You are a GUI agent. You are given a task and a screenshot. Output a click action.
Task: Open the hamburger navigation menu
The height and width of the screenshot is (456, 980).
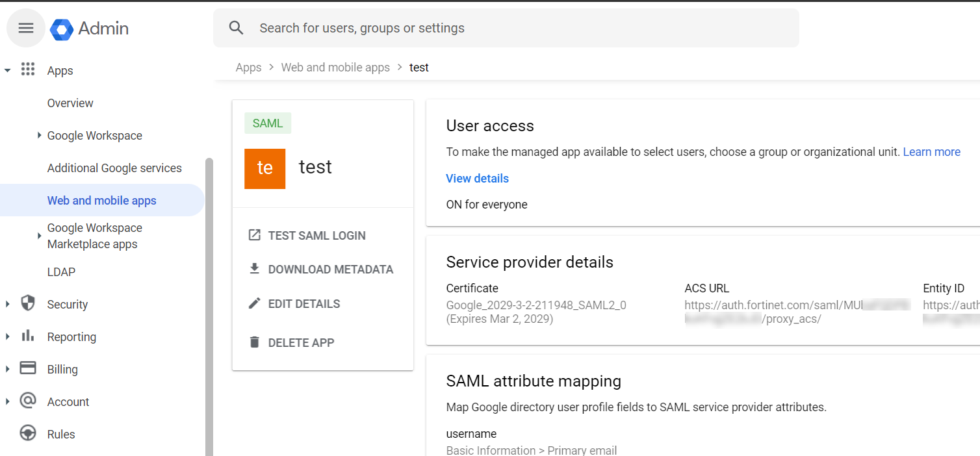click(25, 27)
